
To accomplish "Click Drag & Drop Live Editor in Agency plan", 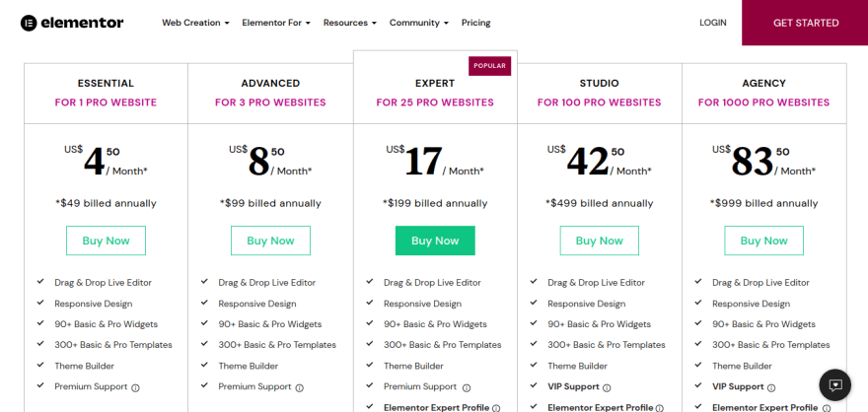I will 760,283.
